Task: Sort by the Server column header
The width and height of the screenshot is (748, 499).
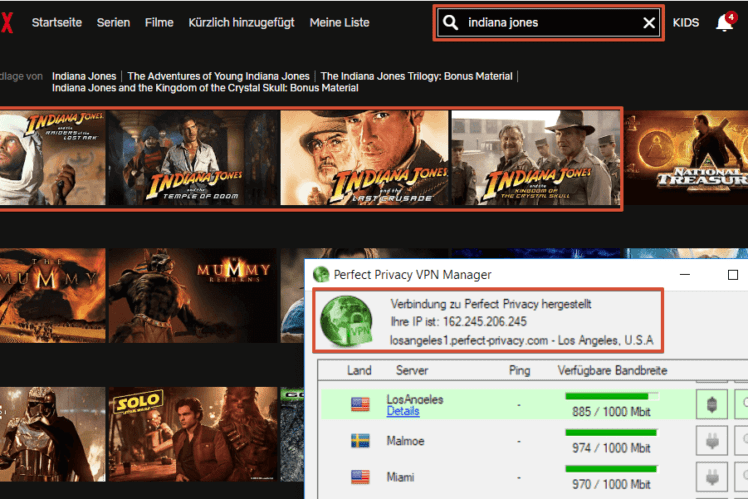Action: pyautogui.click(x=412, y=370)
